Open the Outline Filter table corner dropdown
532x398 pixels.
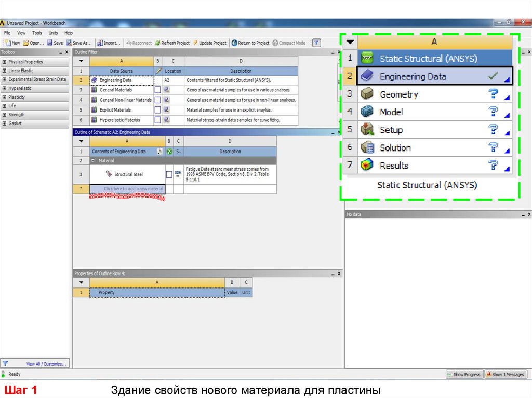click(x=81, y=61)
